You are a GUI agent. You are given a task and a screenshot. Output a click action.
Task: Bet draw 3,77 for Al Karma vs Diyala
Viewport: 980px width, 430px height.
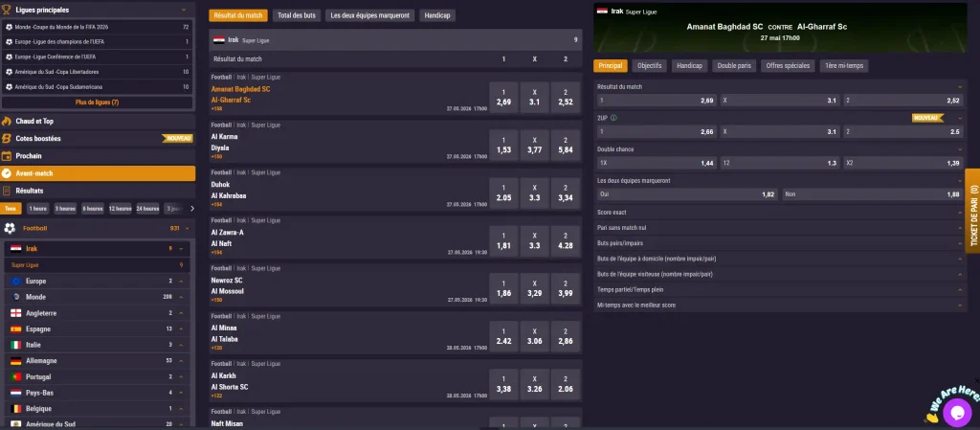tap(534, 146)
